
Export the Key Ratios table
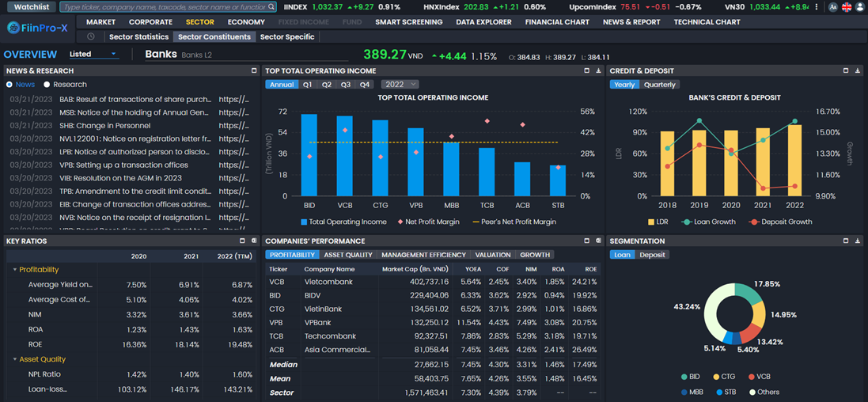tap(254, 241)
